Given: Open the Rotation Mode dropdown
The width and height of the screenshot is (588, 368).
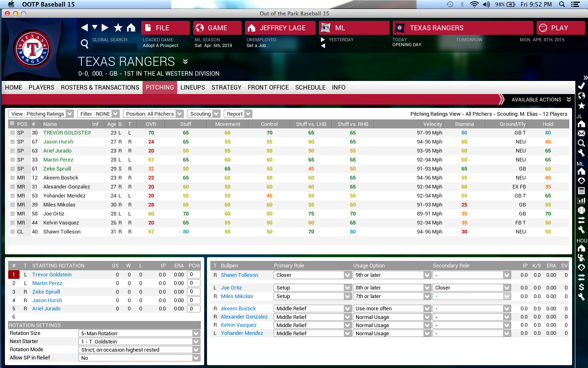Looking at the screenshot, I should click(139, 350).
